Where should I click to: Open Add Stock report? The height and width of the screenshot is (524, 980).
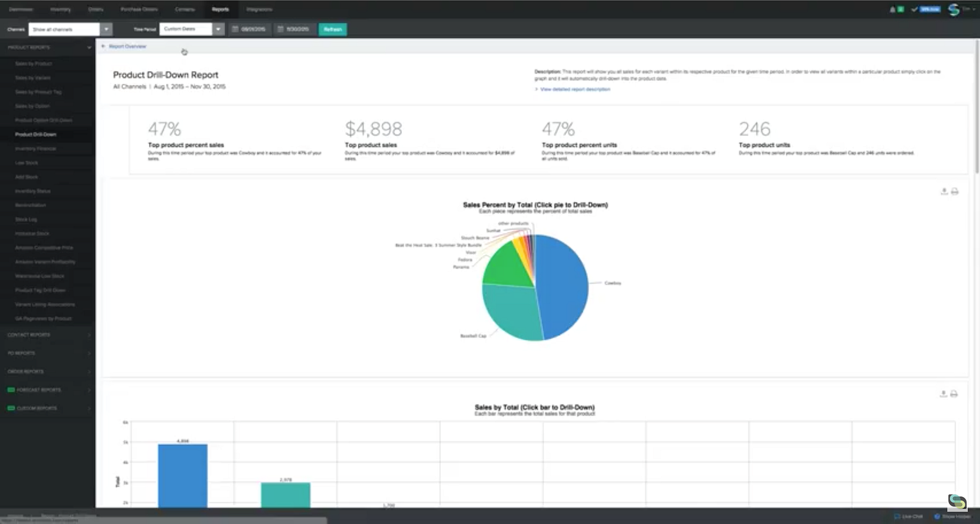(26, 177)
